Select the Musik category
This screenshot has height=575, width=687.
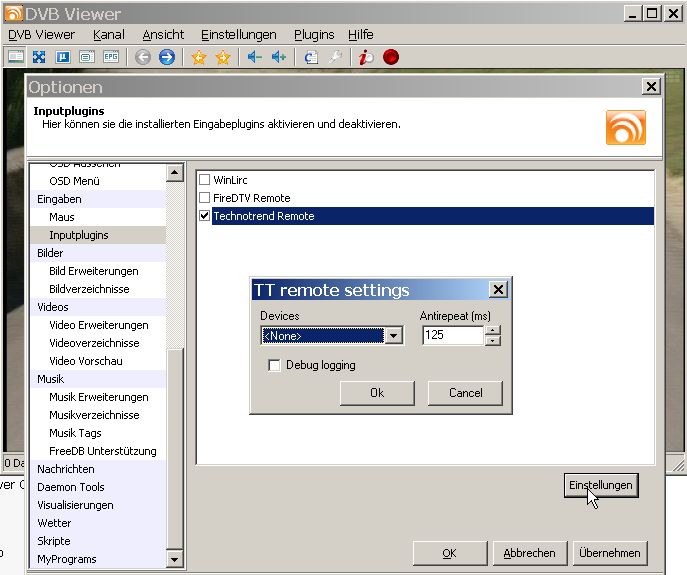coord(50,379)
